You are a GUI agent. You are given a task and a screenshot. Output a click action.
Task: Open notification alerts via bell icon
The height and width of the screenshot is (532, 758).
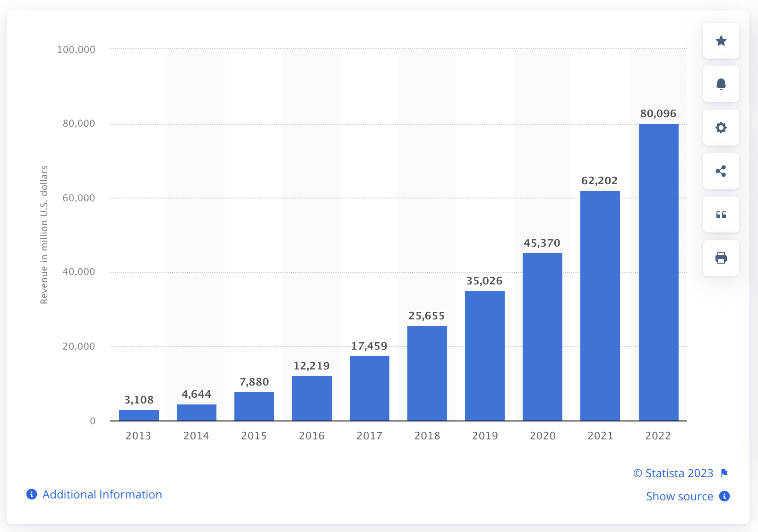point(721,85)
